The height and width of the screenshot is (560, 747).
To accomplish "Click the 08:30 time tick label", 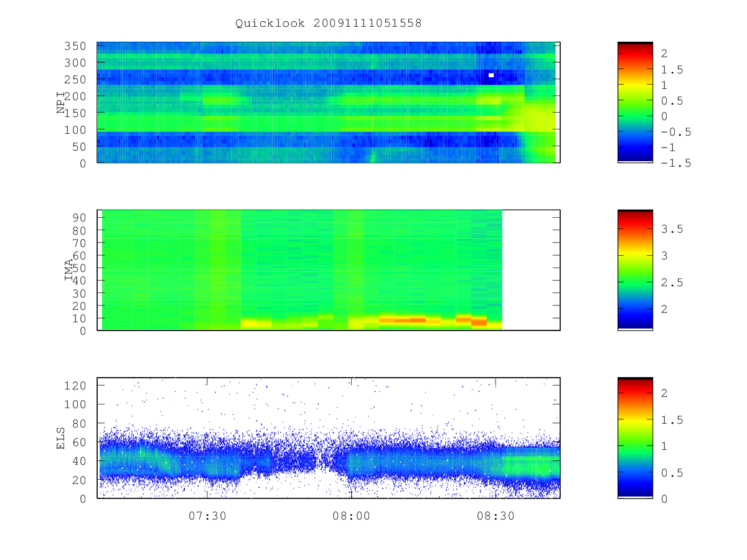I will (496, 516).
